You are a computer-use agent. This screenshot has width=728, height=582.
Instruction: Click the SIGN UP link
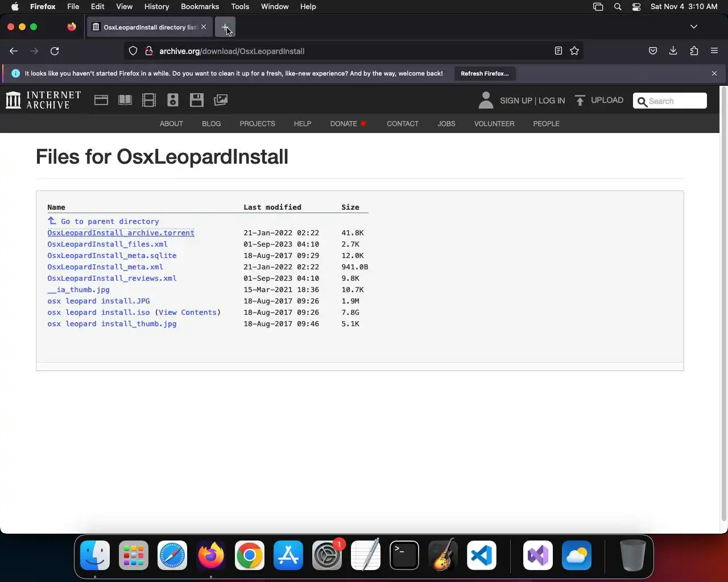click(516, 101)
